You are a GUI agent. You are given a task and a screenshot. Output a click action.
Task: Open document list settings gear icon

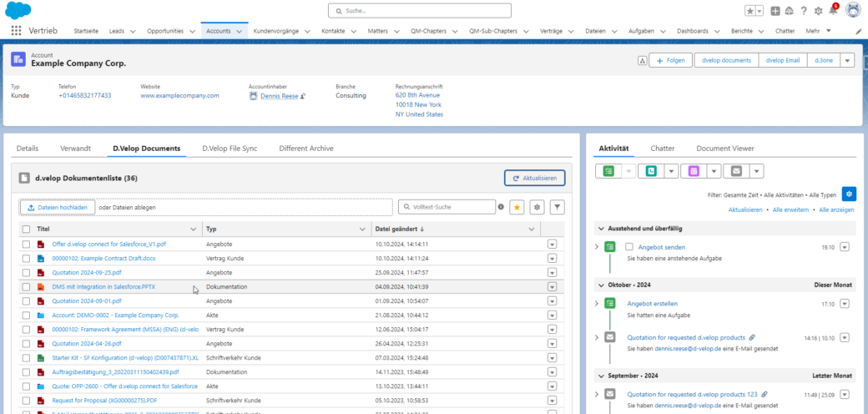537,207
